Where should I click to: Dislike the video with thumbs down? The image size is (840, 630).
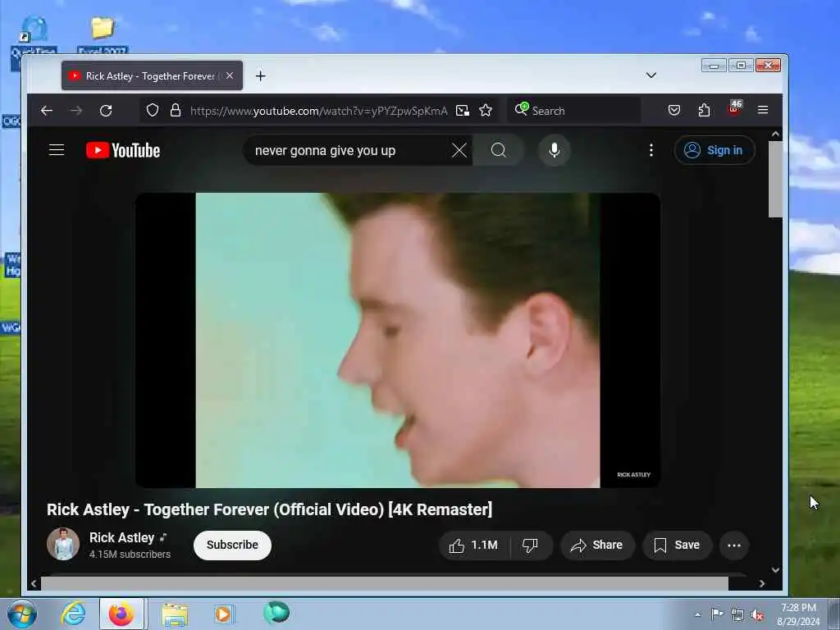click(531, 546)
